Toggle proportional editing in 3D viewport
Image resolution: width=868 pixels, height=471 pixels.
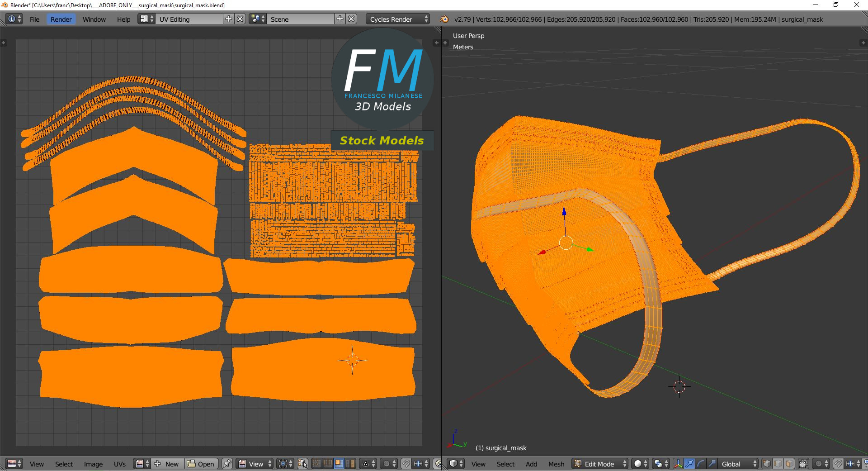tap(821, 464)
